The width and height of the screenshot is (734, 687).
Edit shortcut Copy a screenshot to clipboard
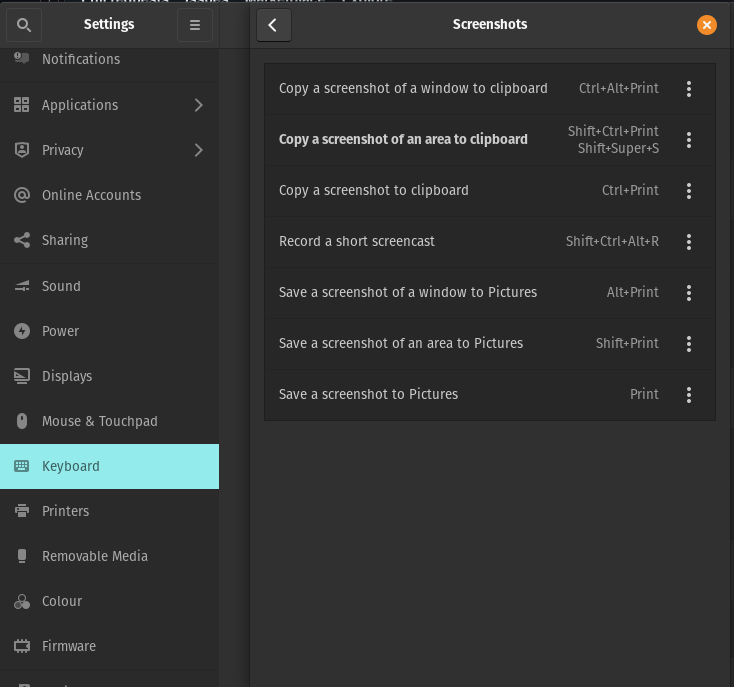pyautogui.click(x=490, y=190)
